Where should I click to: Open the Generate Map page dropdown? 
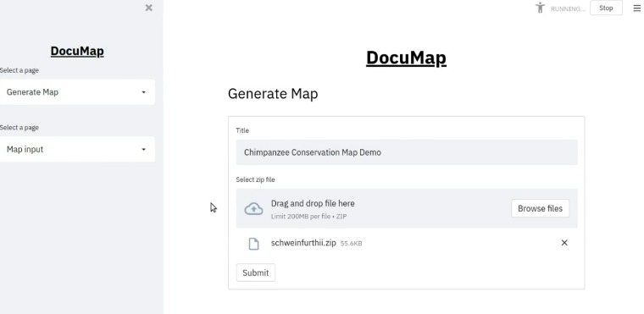click(x=77, y=92)
